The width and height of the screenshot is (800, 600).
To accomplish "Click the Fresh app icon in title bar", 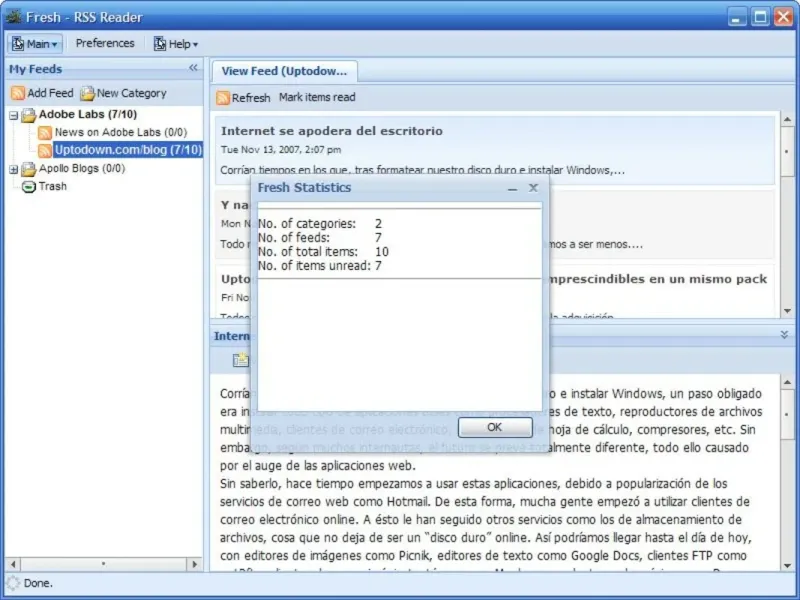I will 13,16.
